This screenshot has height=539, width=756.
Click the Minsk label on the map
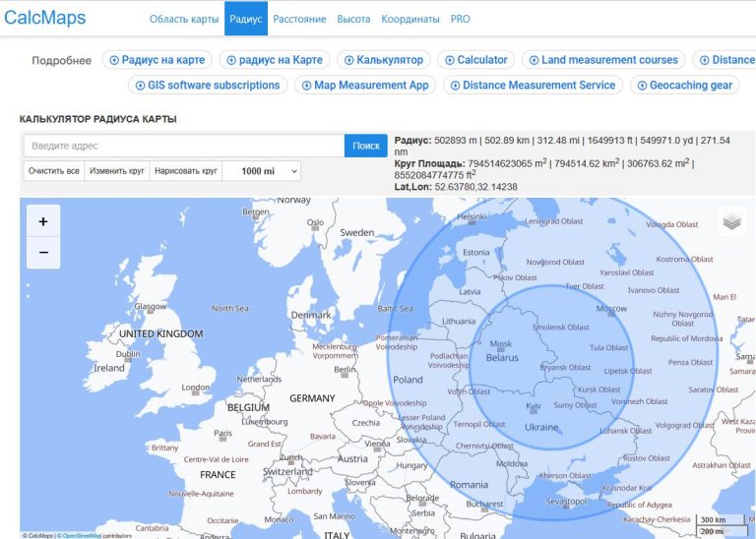pyautogui.click(x=501, y=343)
